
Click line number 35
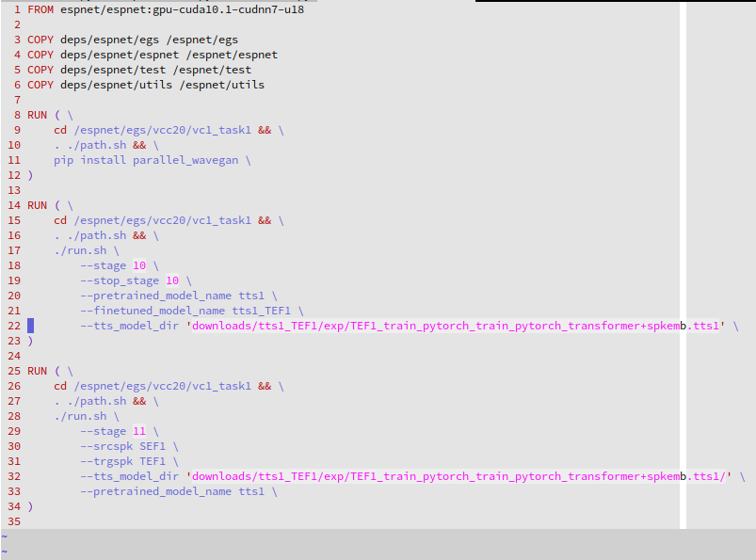pyautogui.click(x=14, y=521)
